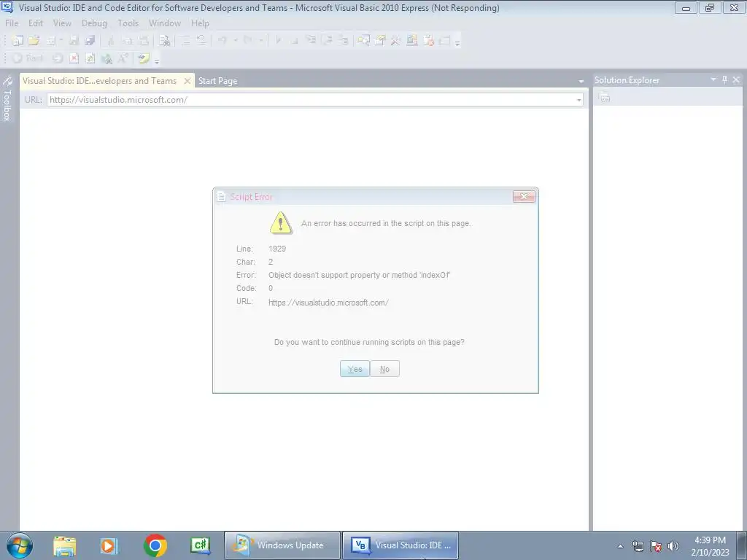747x560 pixels.
Task: Open the Help menu
Action: (200, 23)
